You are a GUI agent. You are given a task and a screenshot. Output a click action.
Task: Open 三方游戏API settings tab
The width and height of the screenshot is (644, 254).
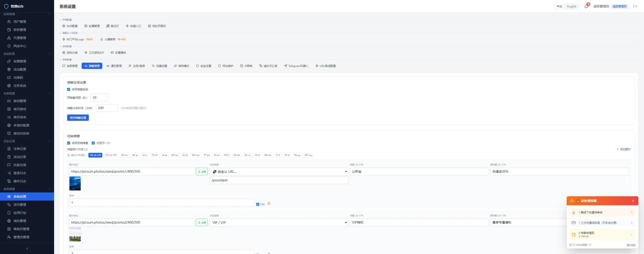(x=94, y=53)
